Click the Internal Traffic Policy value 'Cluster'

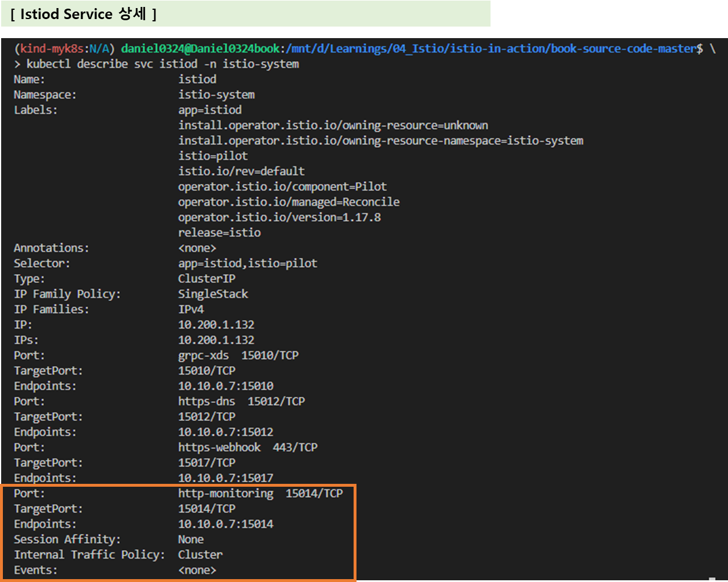tap(200, 554)
